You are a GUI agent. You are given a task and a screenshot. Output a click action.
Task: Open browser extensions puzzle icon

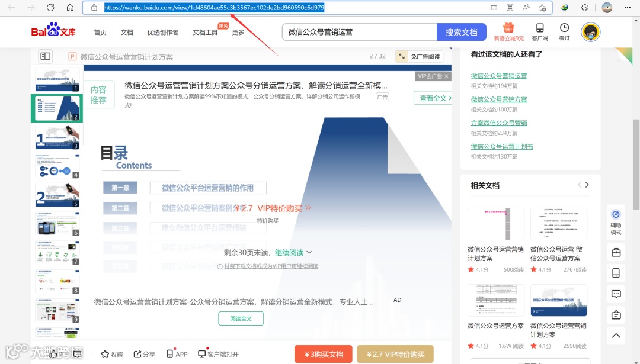(584, 7)
